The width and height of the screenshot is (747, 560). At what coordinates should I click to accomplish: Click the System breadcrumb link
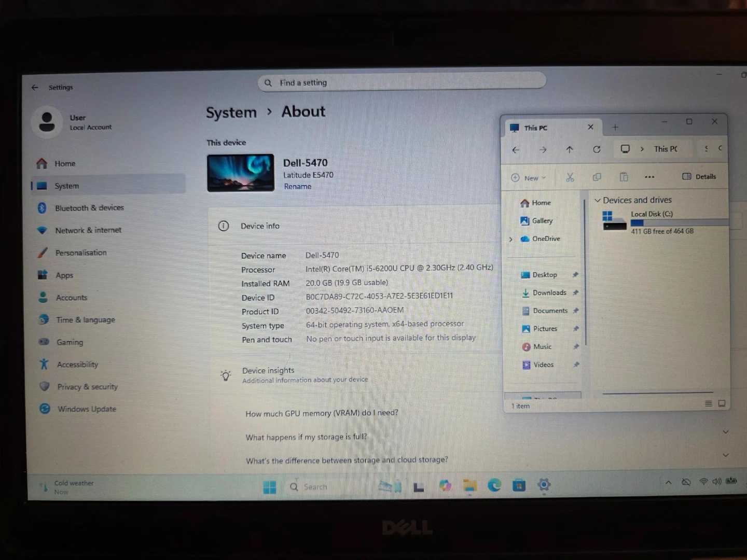tap(231, 113)
